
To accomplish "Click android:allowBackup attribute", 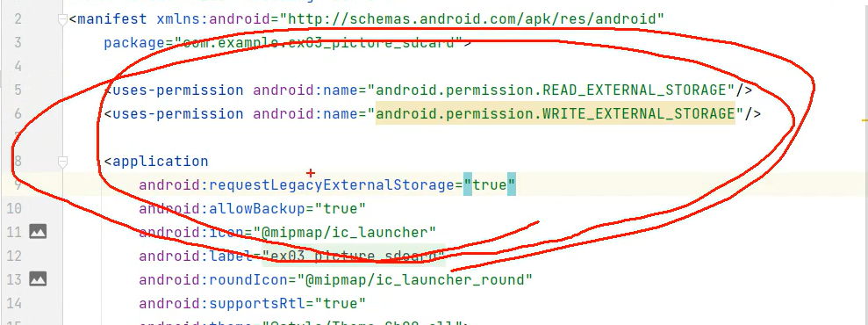I will point(222,209).
